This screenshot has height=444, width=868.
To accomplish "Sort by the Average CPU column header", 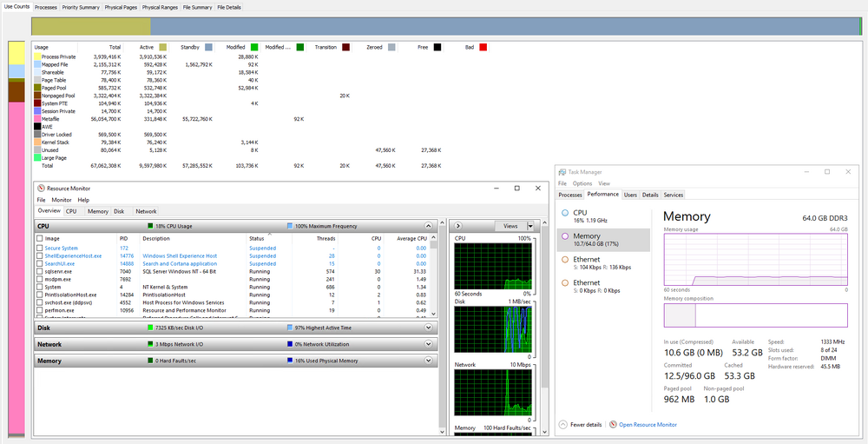I will coord(411,239).
